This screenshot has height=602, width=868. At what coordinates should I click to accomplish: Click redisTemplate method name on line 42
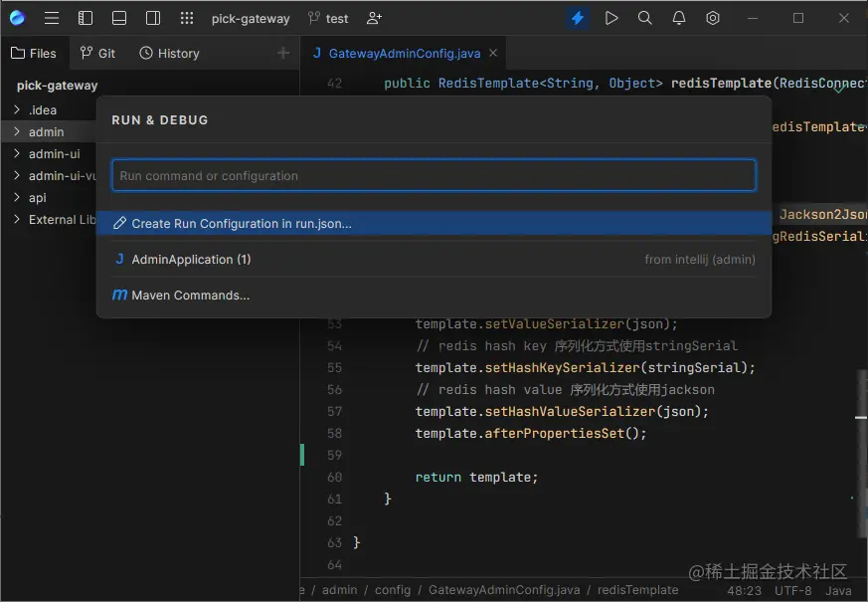(x=721, y=83)
